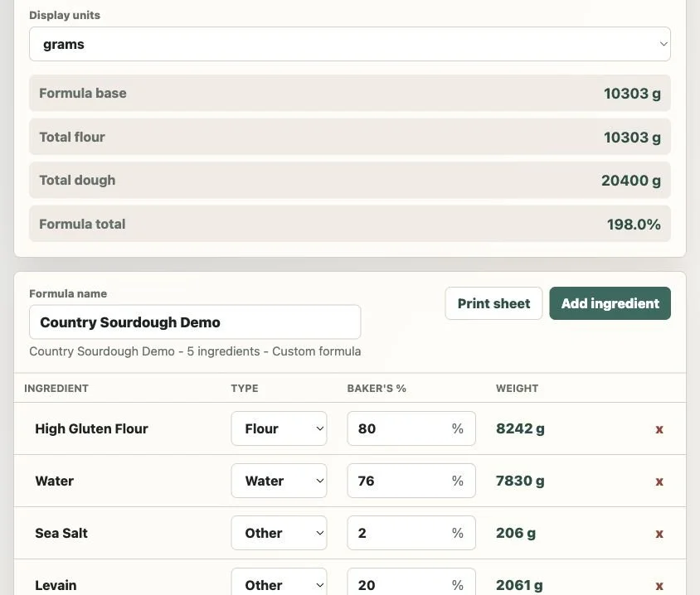Click the 7830 g weight value
700x595 pixels.
point(520,481)
